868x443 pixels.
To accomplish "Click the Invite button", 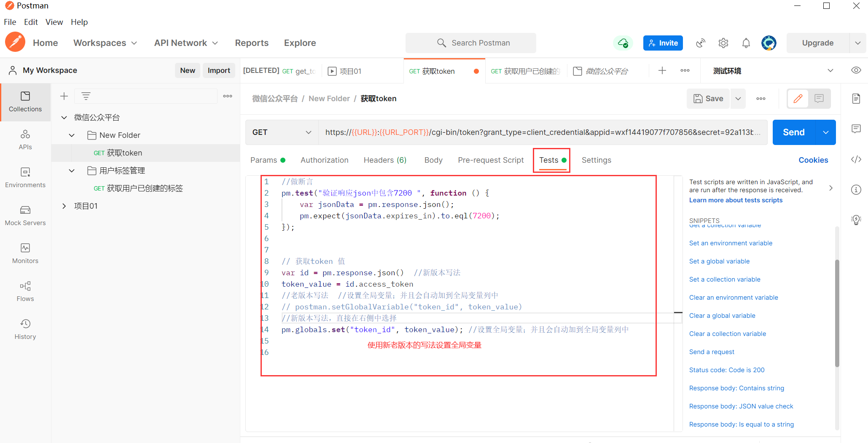I will click(663, 43).
